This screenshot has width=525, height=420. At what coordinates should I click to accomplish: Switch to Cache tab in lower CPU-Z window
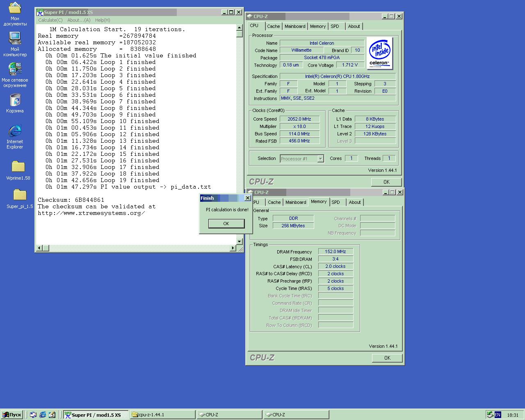click(x=274, y=202)
